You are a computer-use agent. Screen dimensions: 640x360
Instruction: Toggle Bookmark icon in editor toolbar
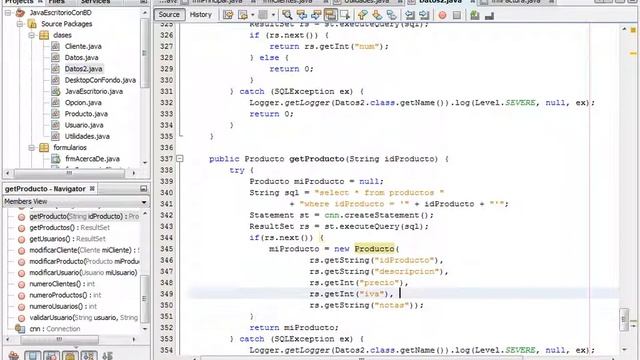click(x=391, y=15)
